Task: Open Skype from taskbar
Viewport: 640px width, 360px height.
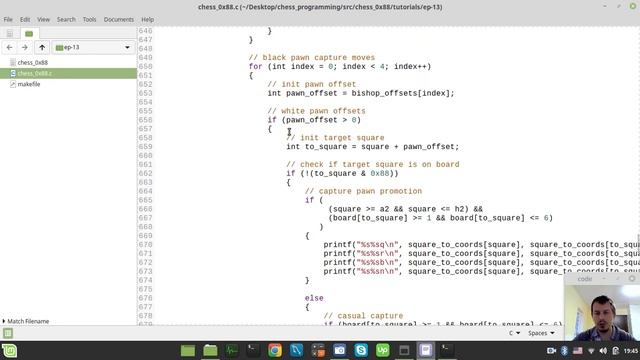Action: tap(361, 351)
